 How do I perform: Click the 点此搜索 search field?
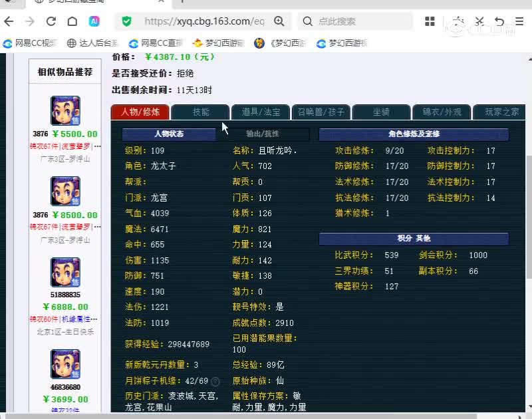(355, 21)
